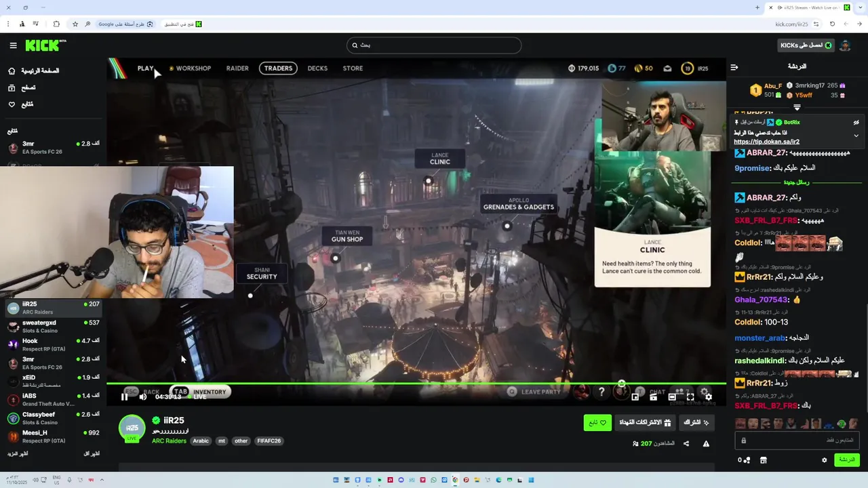Image resolution: width=868 pixels, height=488 pixels.
Task: Enter fullscreen mode on player
Action: (x=690, y=396)
